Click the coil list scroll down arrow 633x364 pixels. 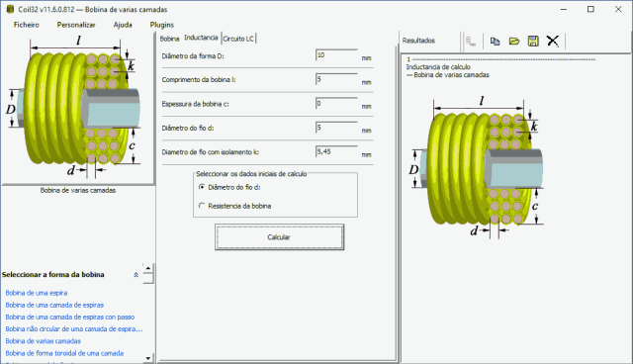148,358
